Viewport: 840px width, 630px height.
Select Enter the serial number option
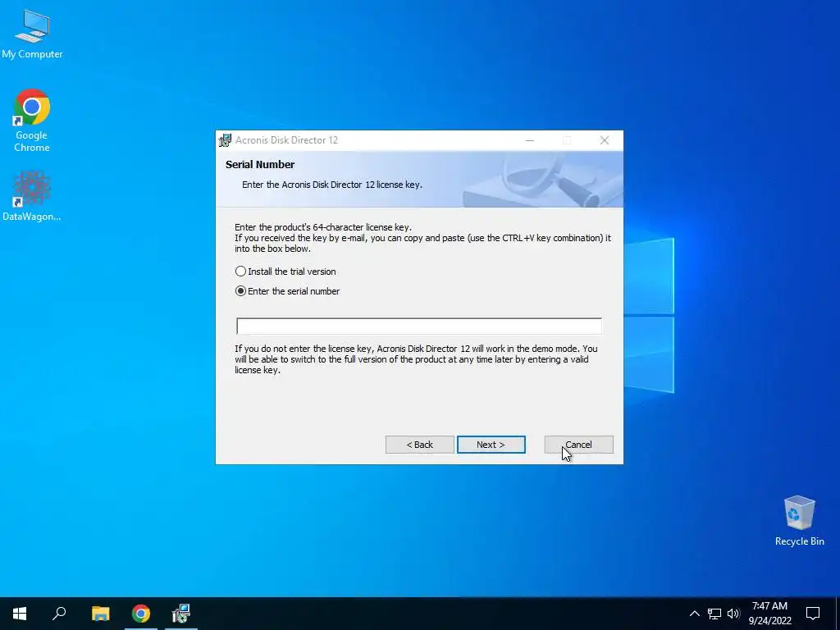(x=288, y=291)
